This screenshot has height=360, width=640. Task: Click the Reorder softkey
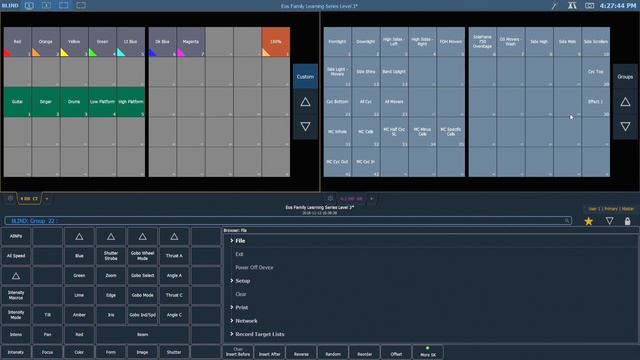(x=364, y=353)
